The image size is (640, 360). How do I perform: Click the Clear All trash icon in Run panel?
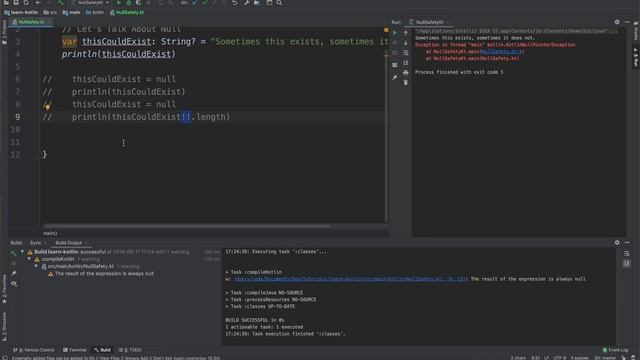pos(406,83)
